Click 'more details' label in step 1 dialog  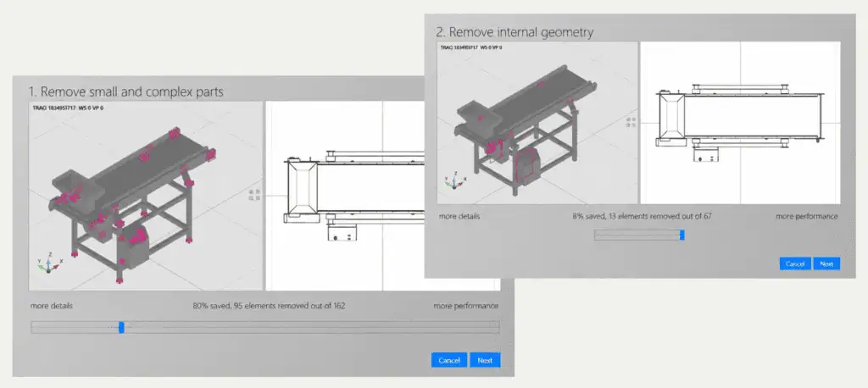pyautogui.click(x=52, y=306)
